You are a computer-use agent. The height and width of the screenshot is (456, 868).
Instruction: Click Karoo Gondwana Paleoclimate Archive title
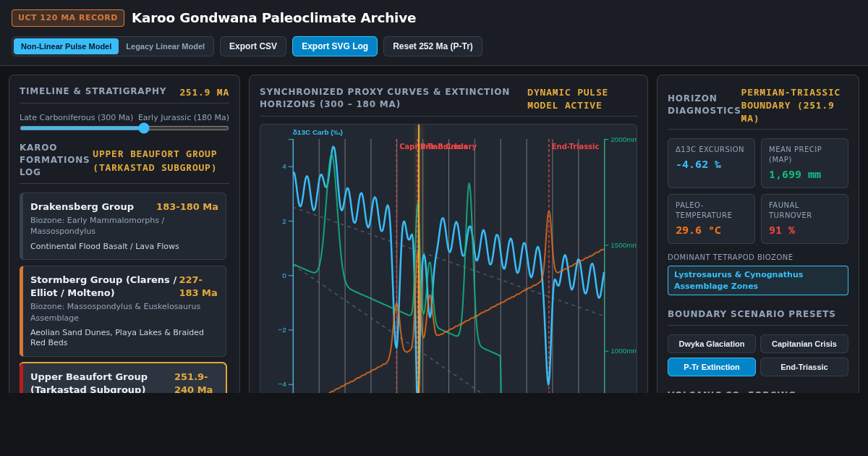[x=274, y=18]
